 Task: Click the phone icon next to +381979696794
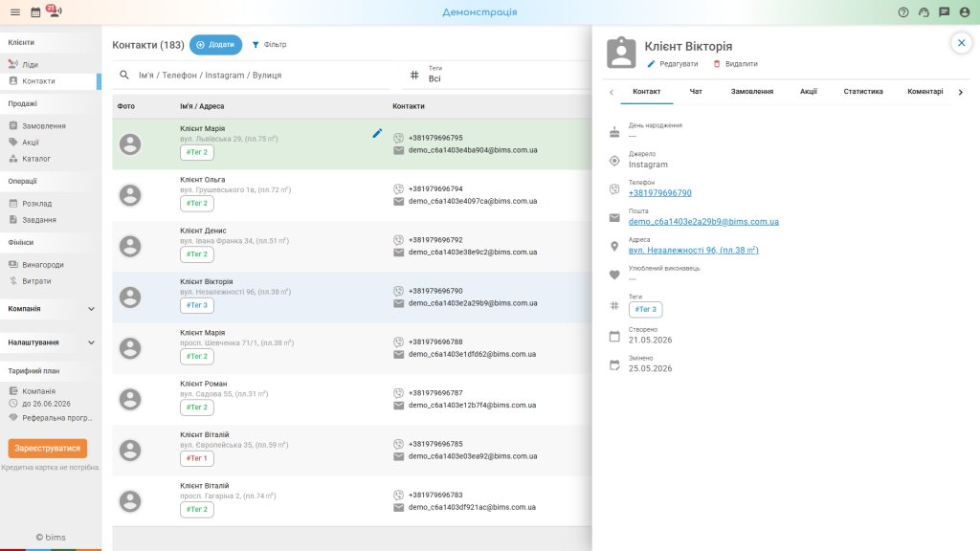click(399, 188)
